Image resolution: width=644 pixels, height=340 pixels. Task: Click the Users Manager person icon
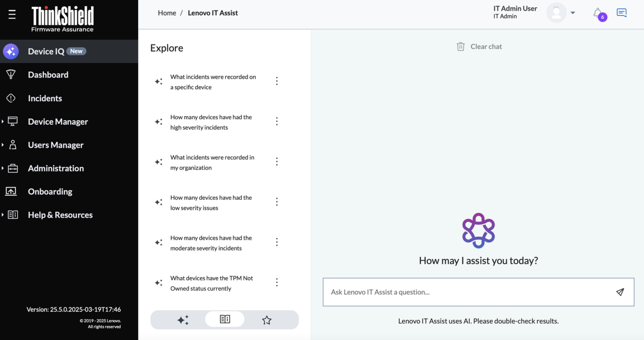pos(13,145)
